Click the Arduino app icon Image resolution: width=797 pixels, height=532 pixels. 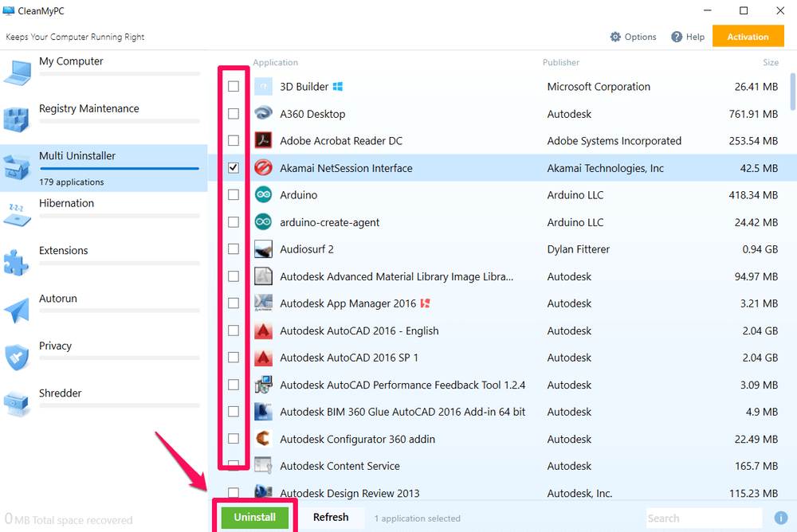[263, 195]
